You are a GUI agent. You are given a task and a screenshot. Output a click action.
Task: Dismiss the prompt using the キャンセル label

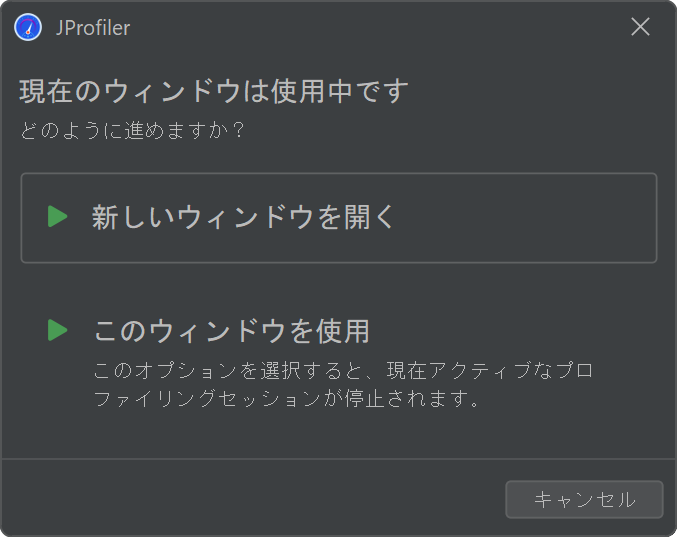585,500
